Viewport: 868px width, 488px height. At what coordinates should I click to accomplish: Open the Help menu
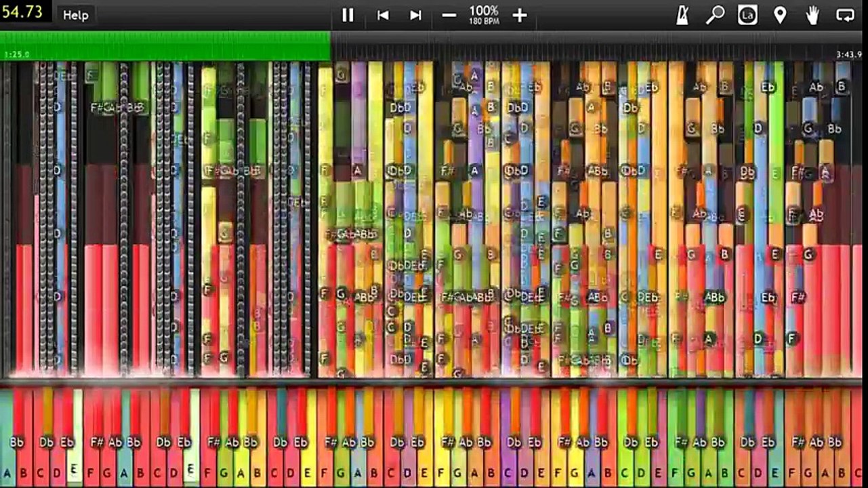pos(76,15)
